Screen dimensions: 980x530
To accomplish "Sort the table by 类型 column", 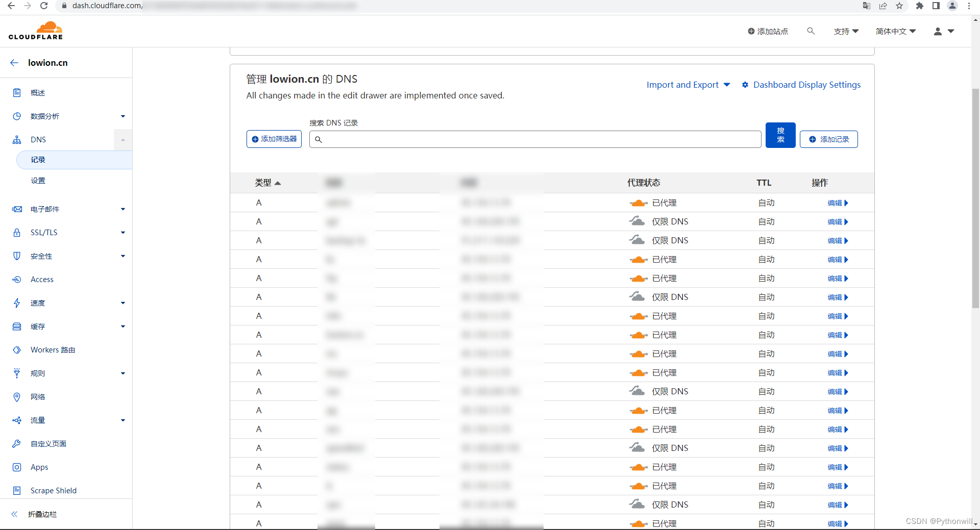I will tap(268, 183).
